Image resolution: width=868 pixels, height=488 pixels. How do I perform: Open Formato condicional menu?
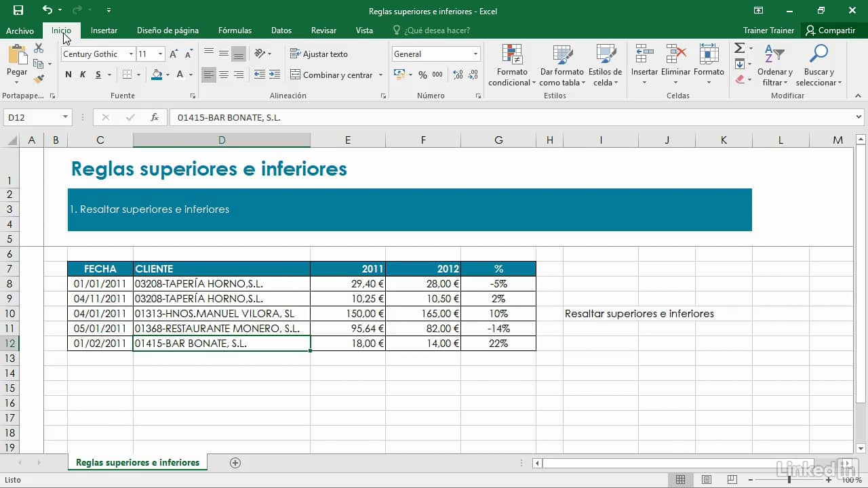click(x=512, y=65)
